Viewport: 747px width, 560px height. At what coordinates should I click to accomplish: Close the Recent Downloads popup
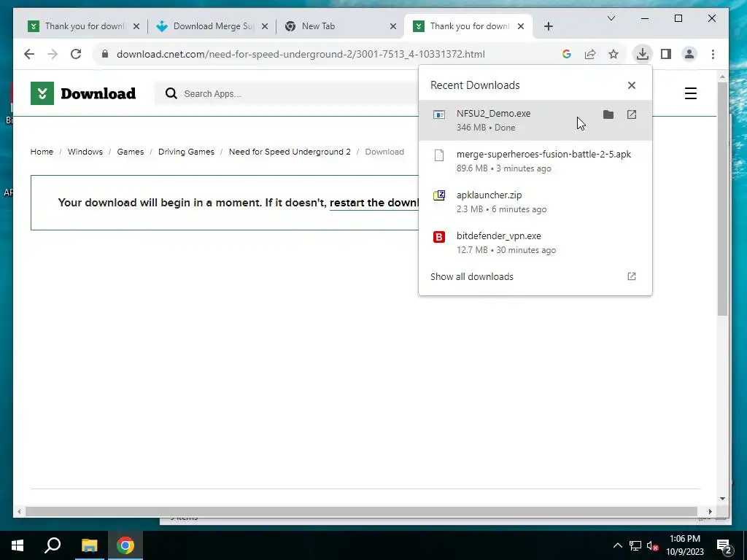(x=631, y=85)
